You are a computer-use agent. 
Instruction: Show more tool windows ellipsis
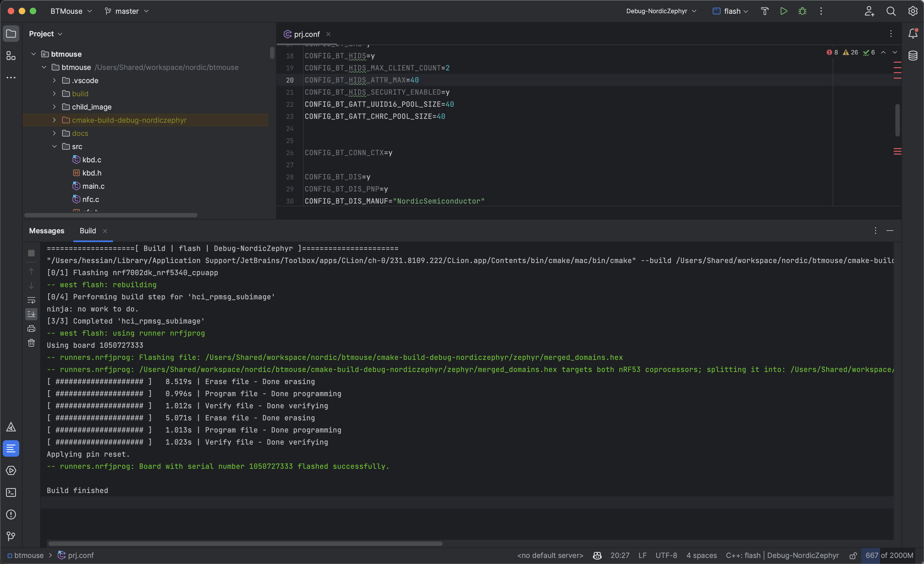pos(11,78)
